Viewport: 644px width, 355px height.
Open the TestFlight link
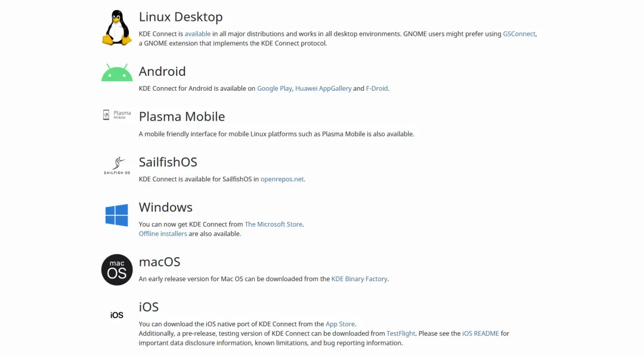(x=401, y=334)
